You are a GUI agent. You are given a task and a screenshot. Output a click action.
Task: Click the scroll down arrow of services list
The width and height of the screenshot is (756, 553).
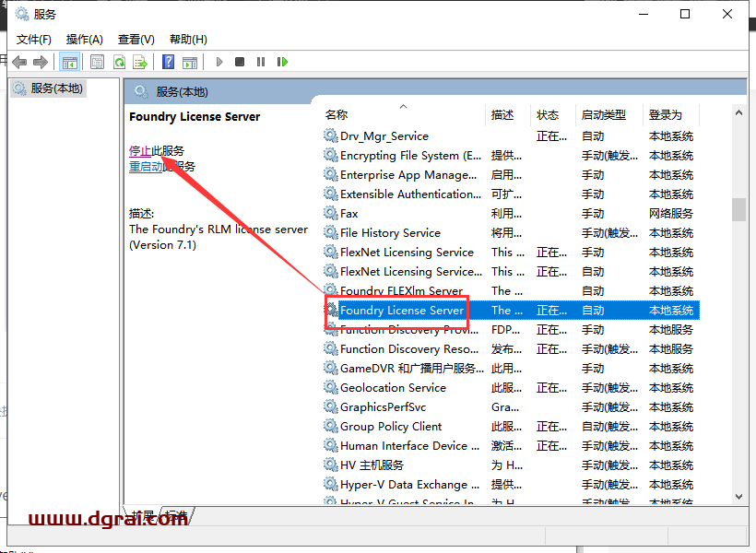coord(738,496)
